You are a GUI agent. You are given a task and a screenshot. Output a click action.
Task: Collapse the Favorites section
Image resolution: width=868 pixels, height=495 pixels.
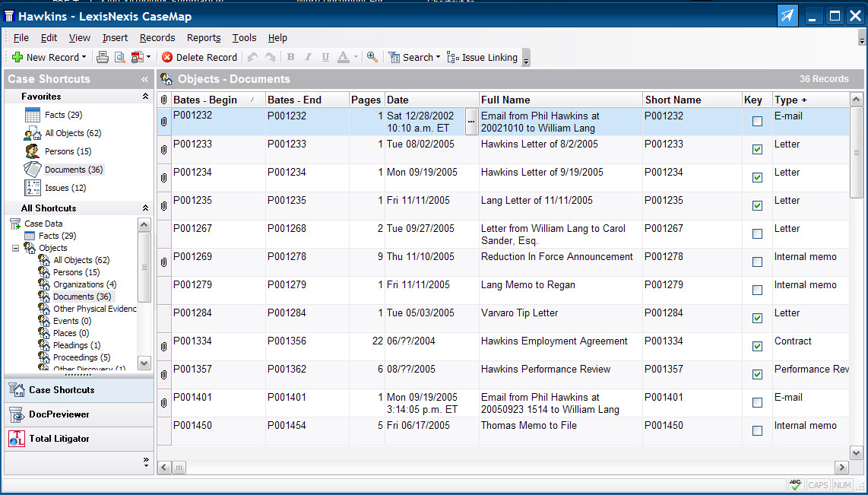(145, 97)
